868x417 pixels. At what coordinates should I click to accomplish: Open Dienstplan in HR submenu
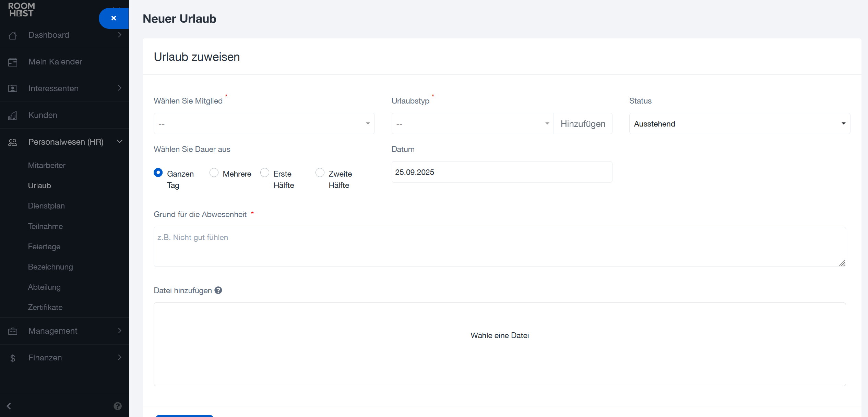point(46,206)
